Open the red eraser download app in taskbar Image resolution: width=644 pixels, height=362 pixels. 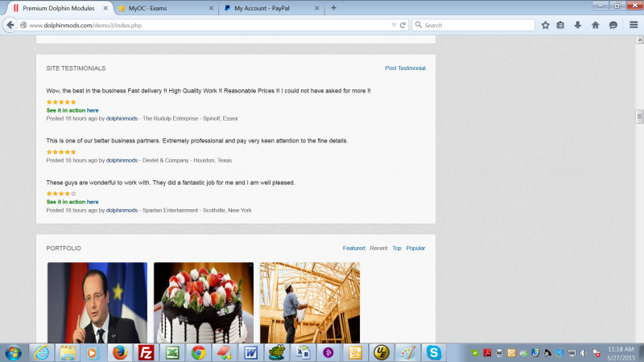click(x=225, y=353)
